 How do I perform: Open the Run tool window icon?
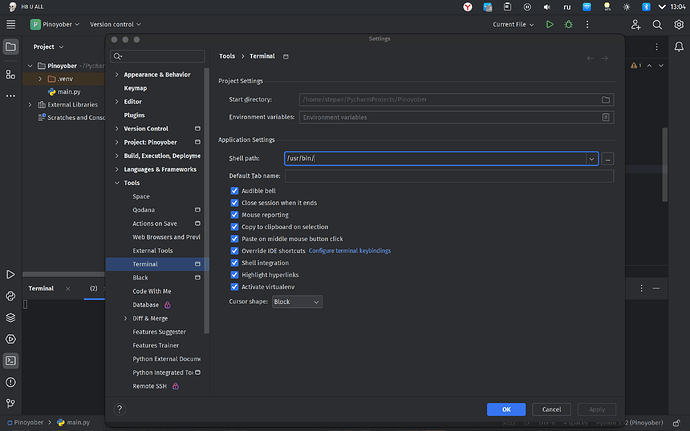(11, 275)
